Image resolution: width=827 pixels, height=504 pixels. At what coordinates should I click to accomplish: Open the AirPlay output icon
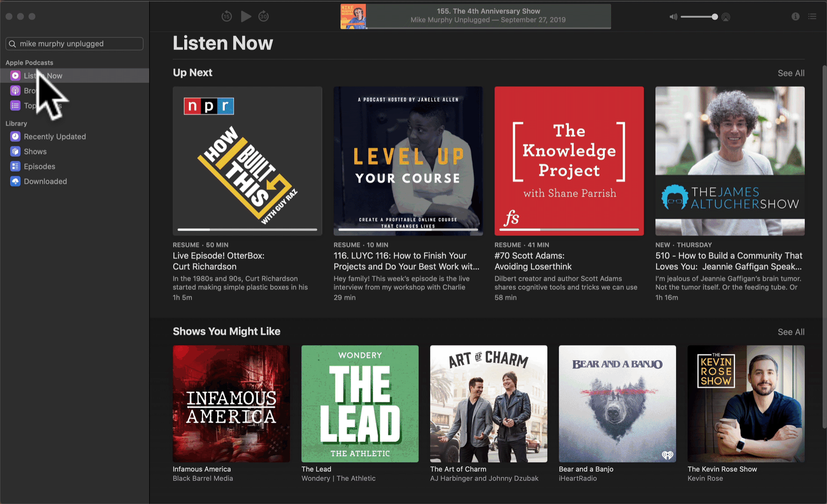(x=726, y=17)
